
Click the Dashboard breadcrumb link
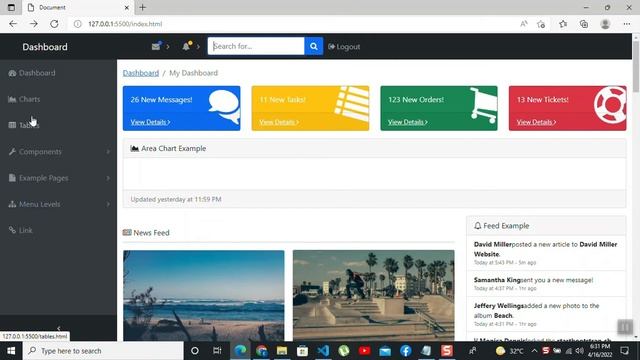[141, 73]
